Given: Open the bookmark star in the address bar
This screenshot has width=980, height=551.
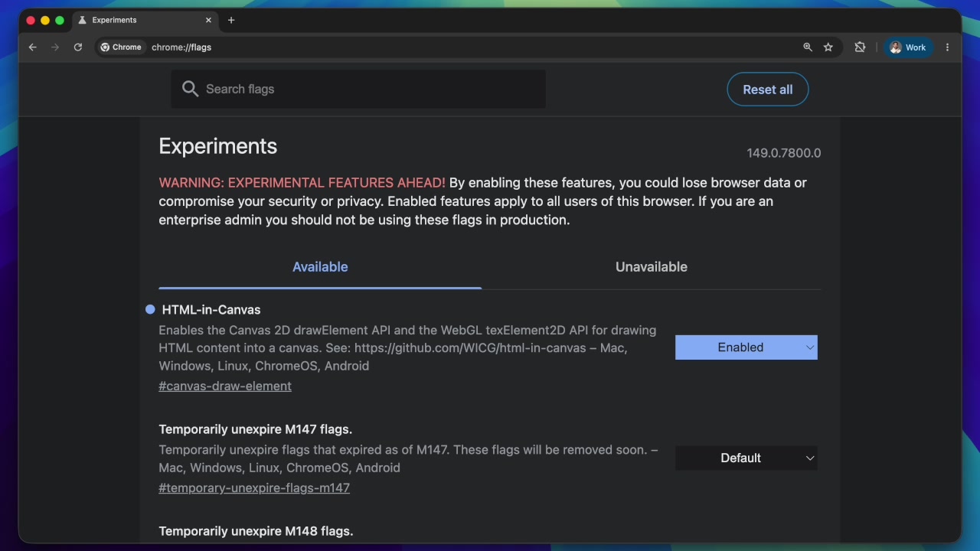Looking at the screenshot, I should coord(828,47).
